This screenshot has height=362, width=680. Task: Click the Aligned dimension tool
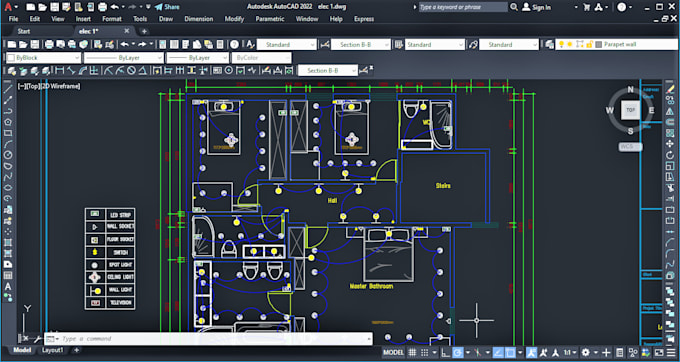click(72, 71)
